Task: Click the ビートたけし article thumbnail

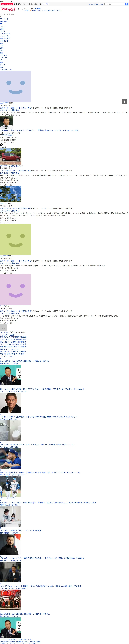Action: pos(10,403)
